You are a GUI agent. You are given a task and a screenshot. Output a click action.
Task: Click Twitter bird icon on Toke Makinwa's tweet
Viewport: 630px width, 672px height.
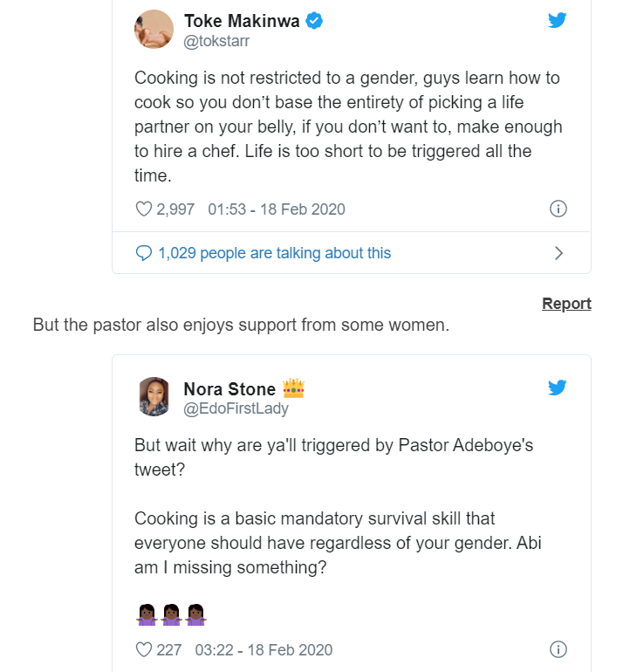tap(558, 21)
